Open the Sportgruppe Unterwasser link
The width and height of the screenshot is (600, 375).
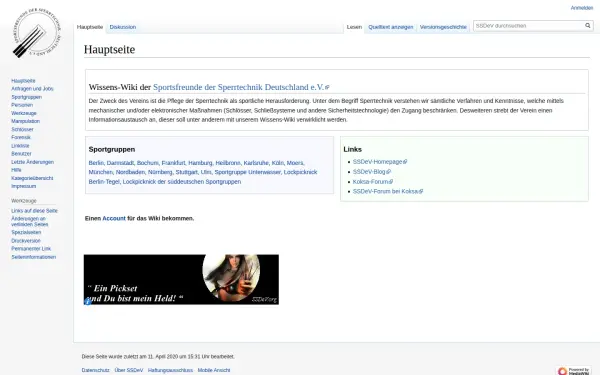coord(248,173)
